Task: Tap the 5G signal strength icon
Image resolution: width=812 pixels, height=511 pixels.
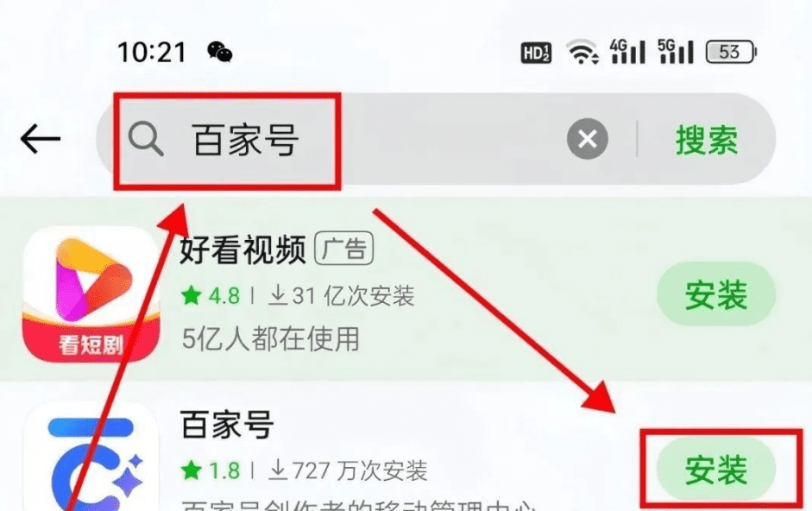Action: 676,51
